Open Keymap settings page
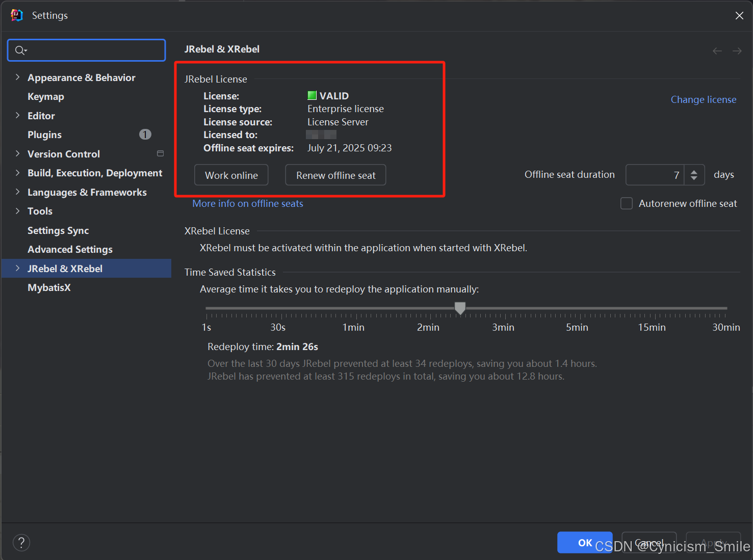 click(x=46, y=96)
